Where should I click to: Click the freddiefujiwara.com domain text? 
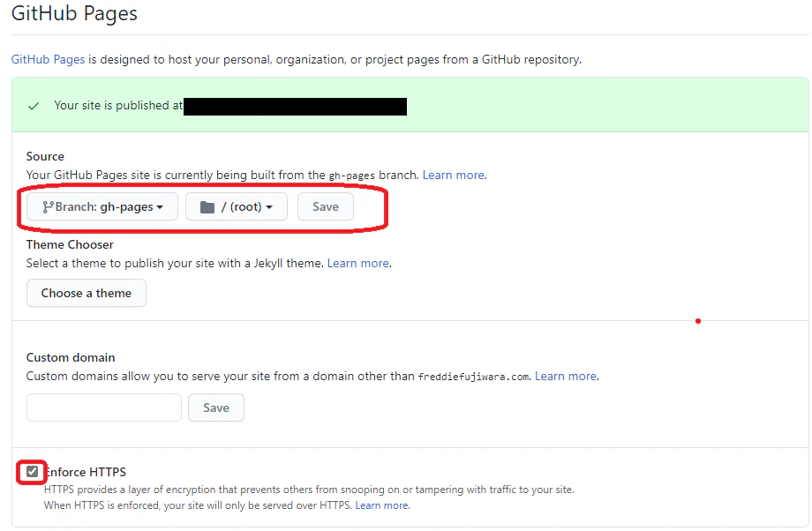pyautogui.click(x=473, y=377)
